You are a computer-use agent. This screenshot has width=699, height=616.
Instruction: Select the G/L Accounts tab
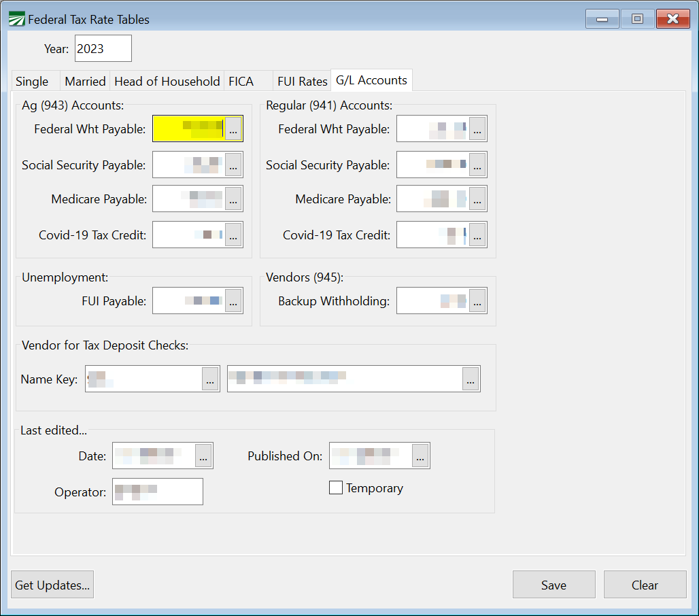pyautogui.click(x=371, y=80)
